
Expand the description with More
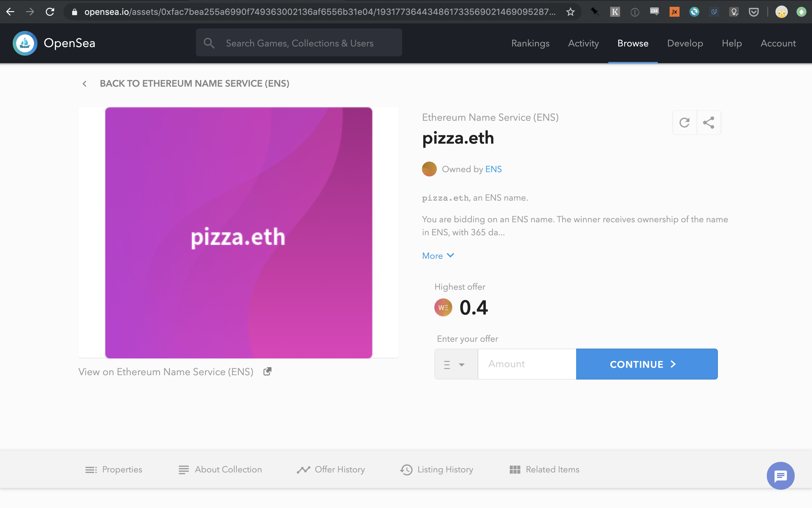pyautogui.click(x=438, y=256)
